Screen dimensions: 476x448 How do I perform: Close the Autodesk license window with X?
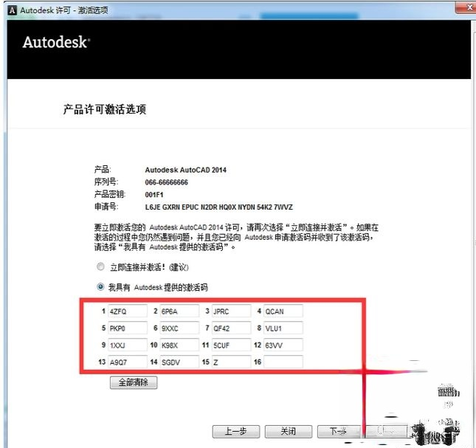[466, 7]
